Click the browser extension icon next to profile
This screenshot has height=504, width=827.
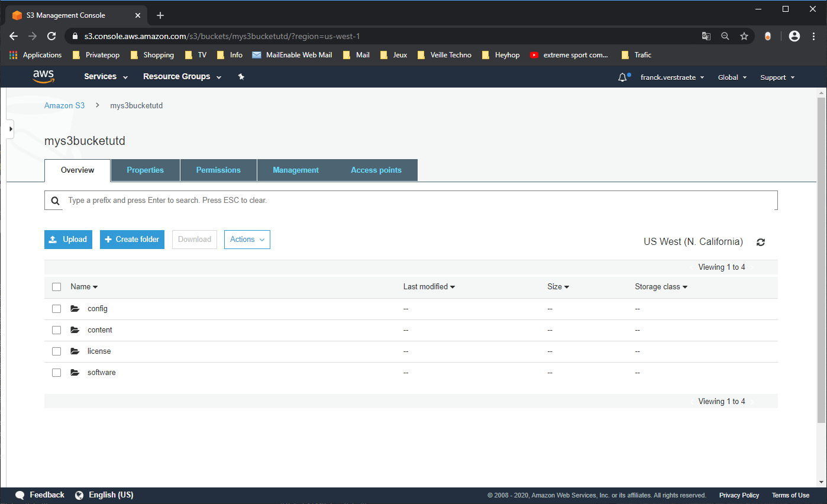point(768,36)
